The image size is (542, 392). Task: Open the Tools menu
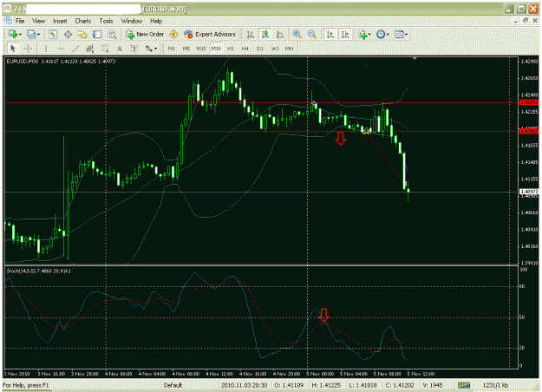106,21
